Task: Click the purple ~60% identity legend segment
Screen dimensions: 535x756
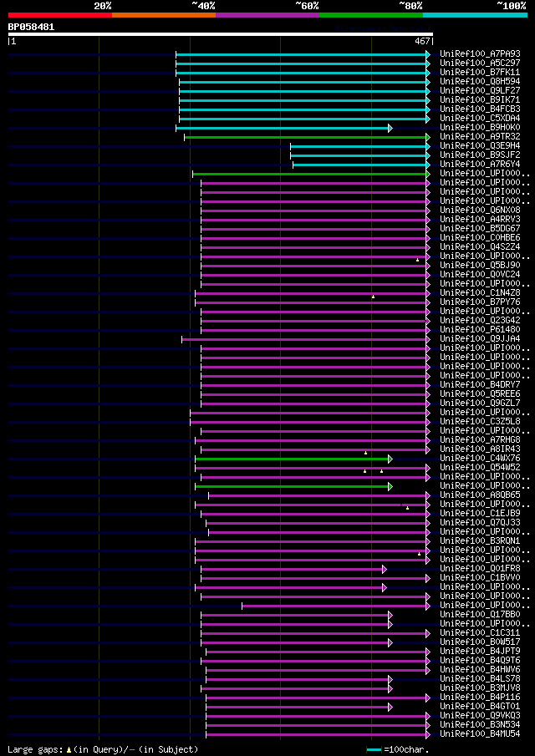Action: coord(267,15)
